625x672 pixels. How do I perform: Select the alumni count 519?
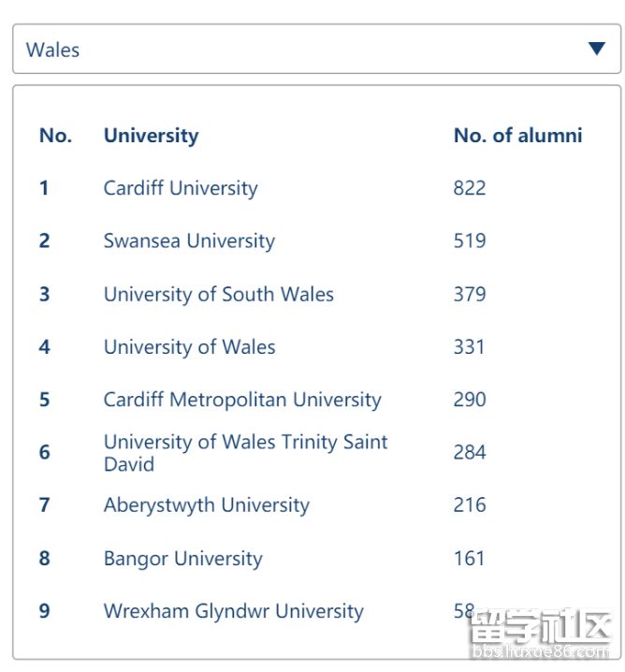coord(470,241)
